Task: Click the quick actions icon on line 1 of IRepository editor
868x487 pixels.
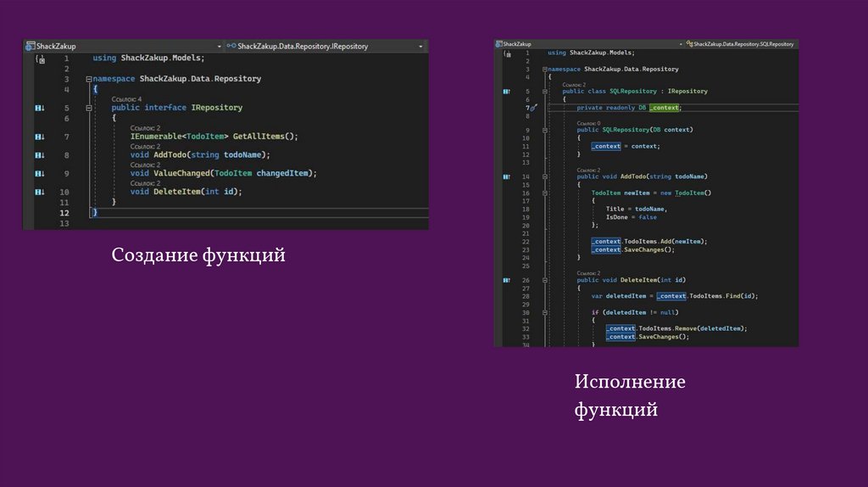Action: (41, 59)
